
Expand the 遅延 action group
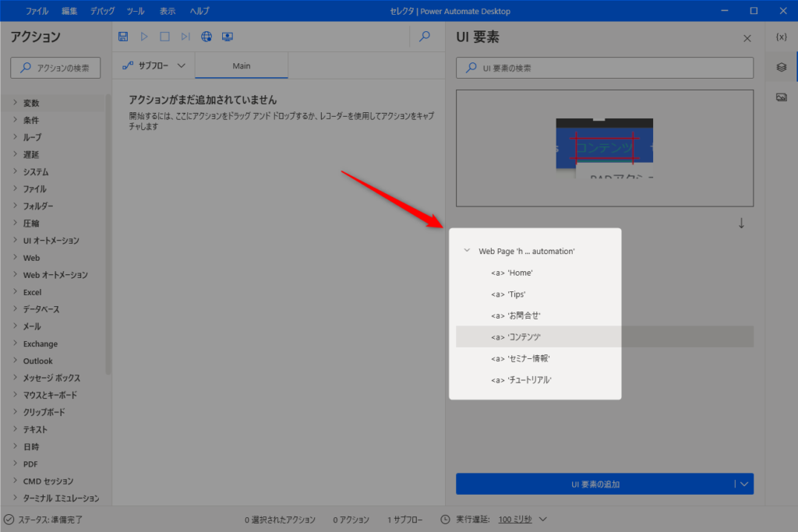click(16, 154)
